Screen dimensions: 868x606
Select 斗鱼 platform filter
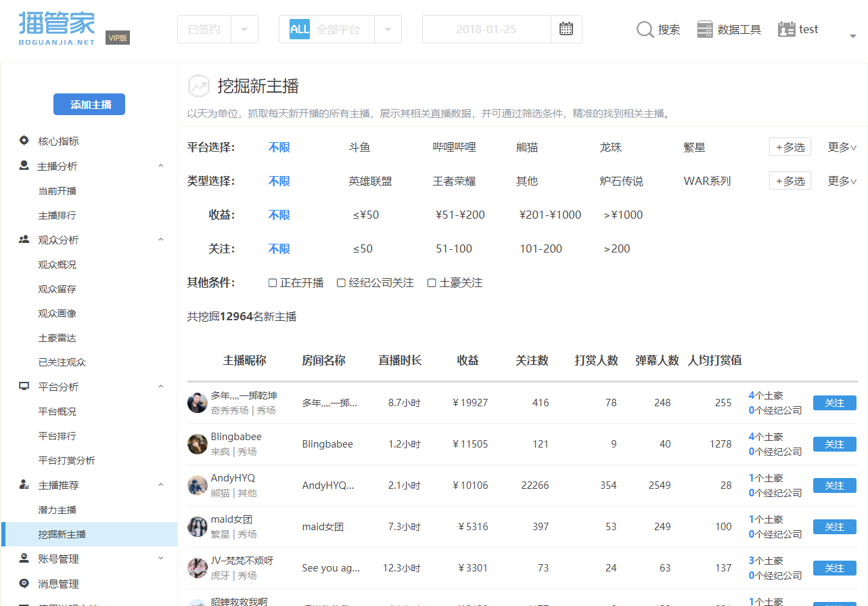tap(360, 148)
